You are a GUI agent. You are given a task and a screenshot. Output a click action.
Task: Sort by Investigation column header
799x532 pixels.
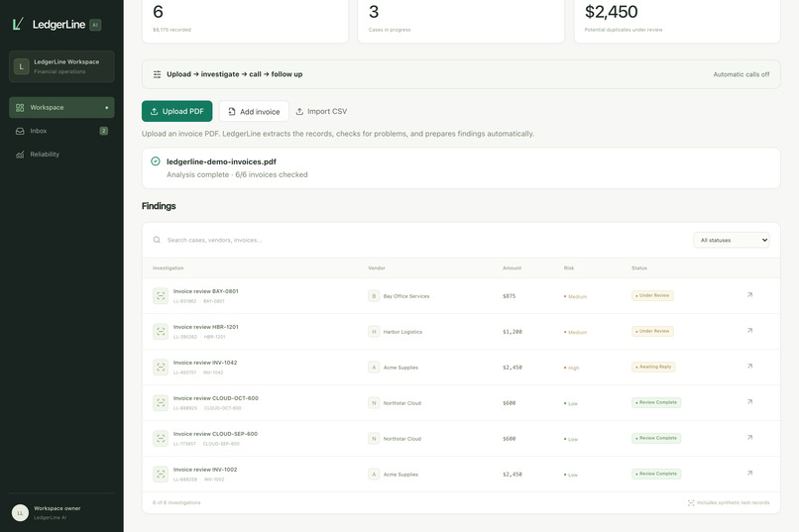(168, 267)
